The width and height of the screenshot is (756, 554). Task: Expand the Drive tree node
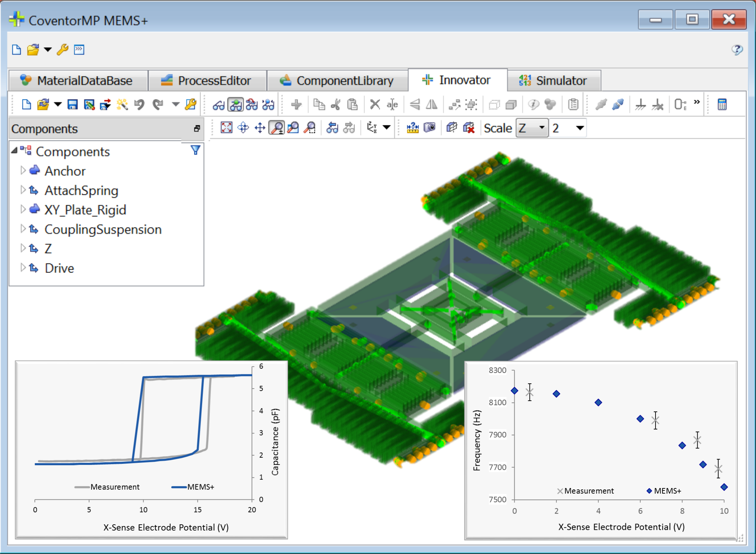tap(23, 267)
